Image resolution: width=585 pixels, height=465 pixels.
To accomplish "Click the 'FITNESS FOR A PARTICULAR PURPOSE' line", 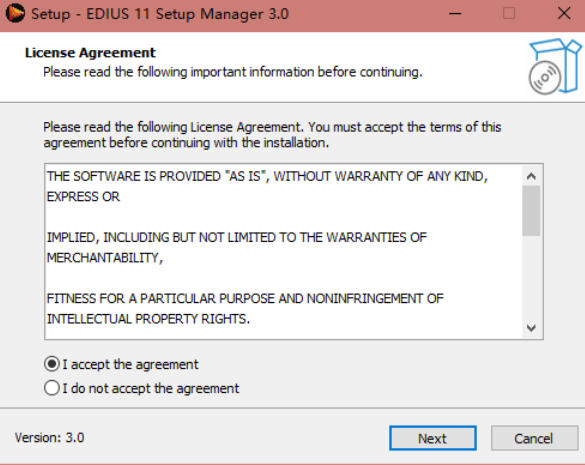I will coord(245,299).
